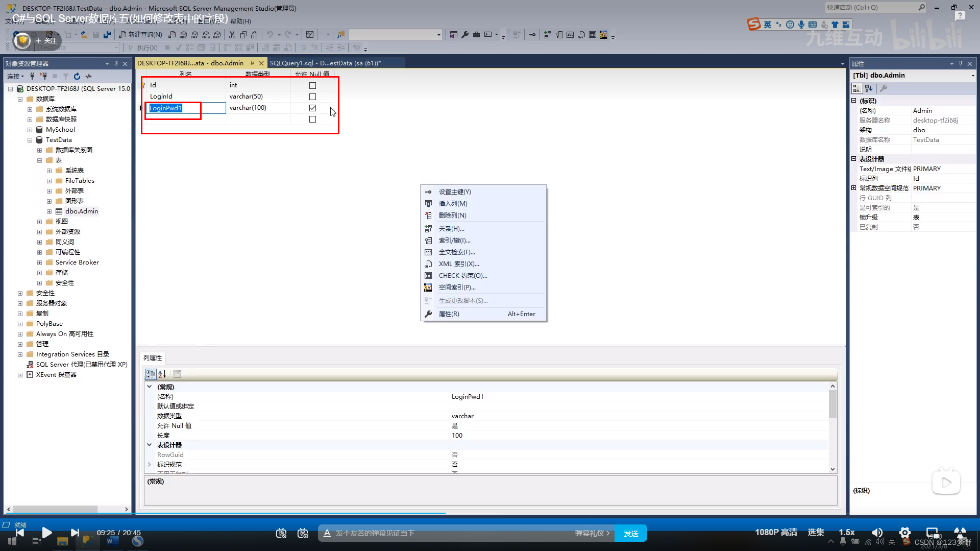Click Connect Object Explorer plug icon

[x=32, y=76]
